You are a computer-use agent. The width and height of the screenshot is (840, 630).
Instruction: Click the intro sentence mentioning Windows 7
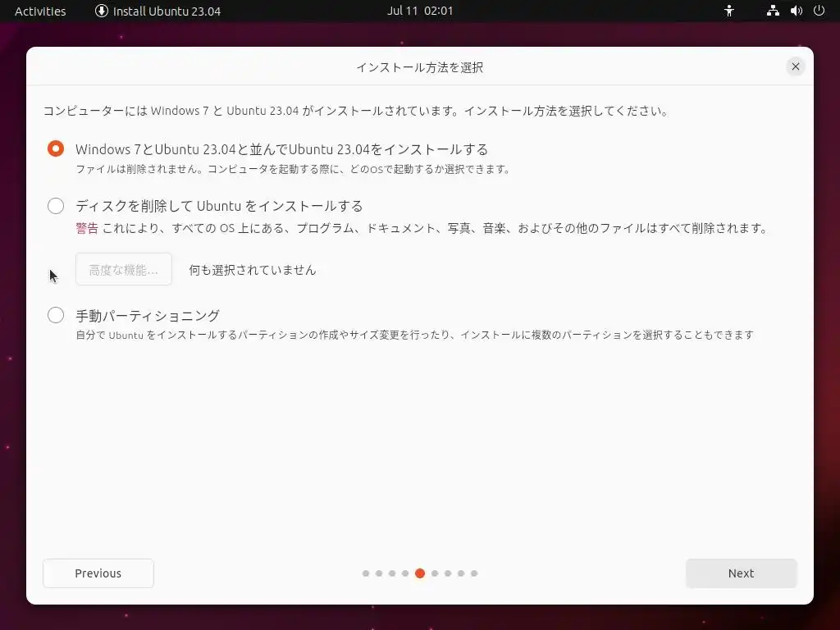(356, 111)
